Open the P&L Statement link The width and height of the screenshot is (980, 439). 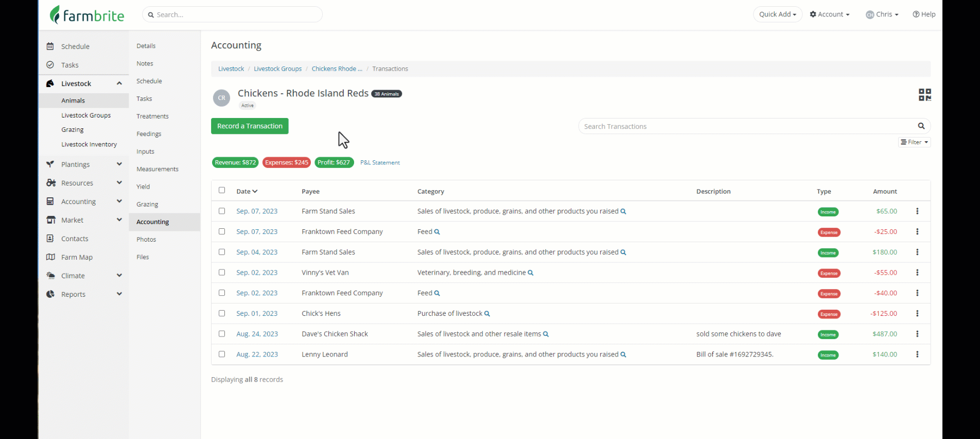[x=380, y=163]
